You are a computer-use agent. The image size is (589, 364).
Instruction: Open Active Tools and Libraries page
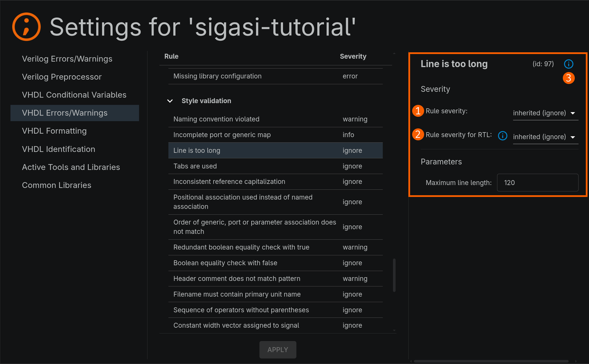coord(75,167)
